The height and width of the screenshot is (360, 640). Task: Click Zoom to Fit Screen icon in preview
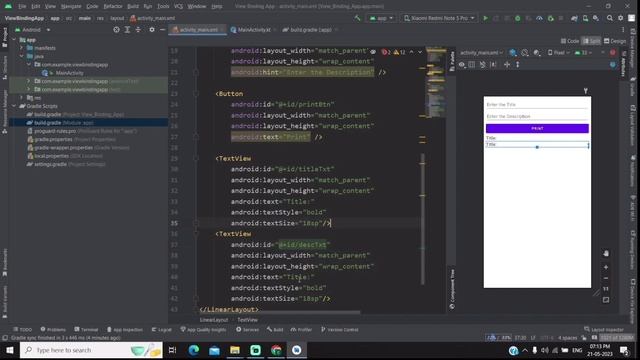tap(606, 300)
